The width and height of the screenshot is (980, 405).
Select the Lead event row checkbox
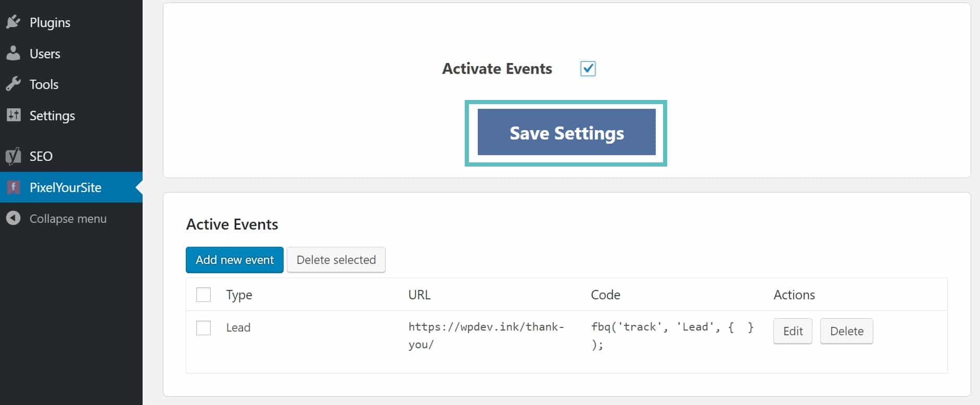(x=203, y=328)
